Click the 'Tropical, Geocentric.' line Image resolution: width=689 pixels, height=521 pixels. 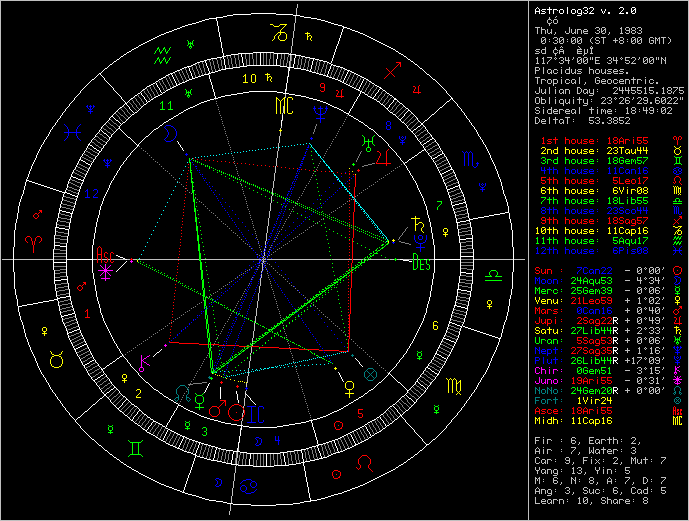(597, 81)
